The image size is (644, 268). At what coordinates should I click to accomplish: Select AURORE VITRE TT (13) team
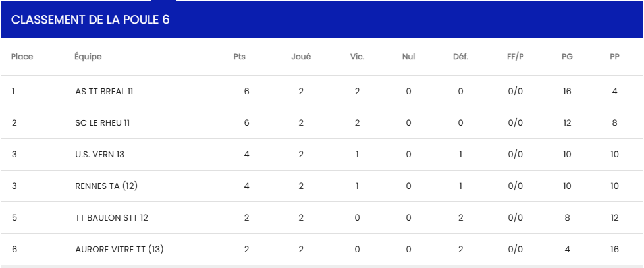point(120,249)
